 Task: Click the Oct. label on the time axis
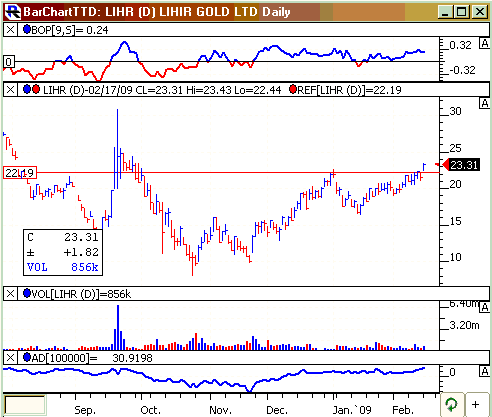coord(150,410)
